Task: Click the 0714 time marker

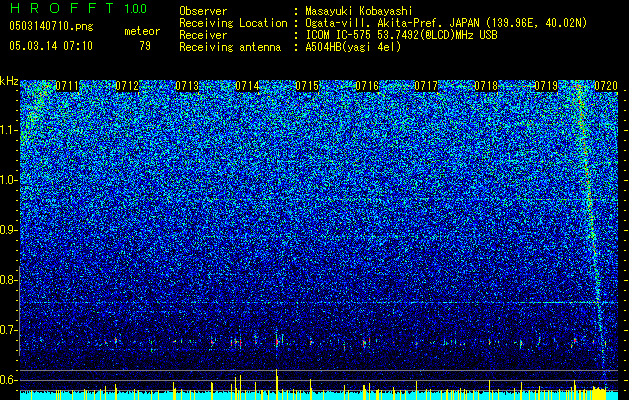Action: coord(247,86)
